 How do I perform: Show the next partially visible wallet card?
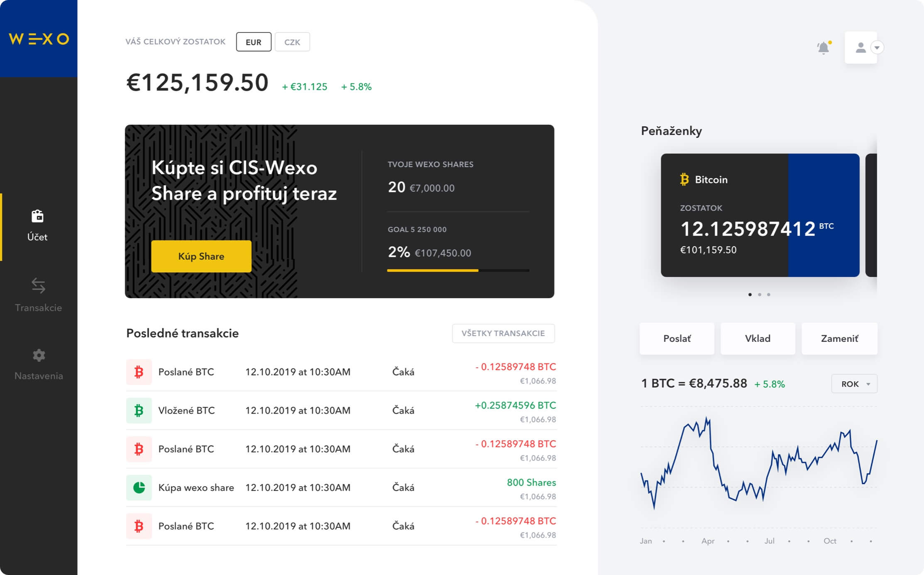click(x=871, y=215)
